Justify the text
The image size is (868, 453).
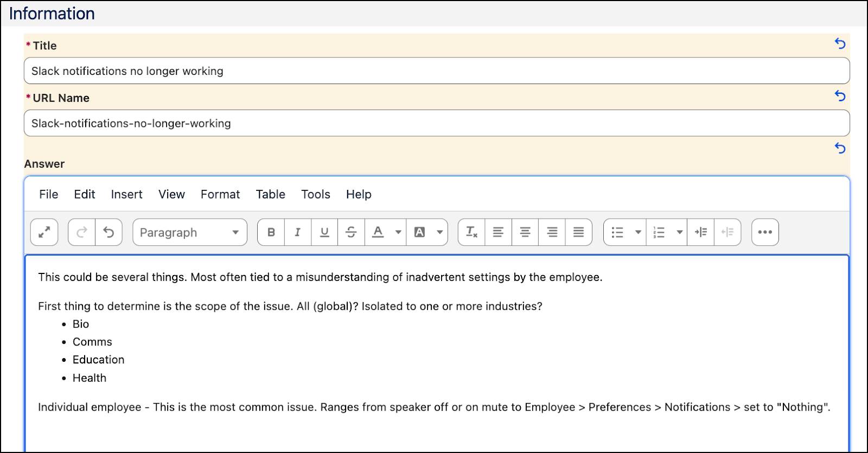pyautogui.click(x=579, y=232)
